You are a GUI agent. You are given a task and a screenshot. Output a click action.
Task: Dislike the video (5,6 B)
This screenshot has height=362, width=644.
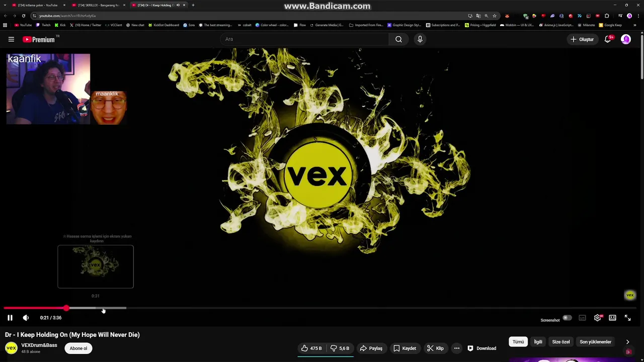(x=340, y=348)
